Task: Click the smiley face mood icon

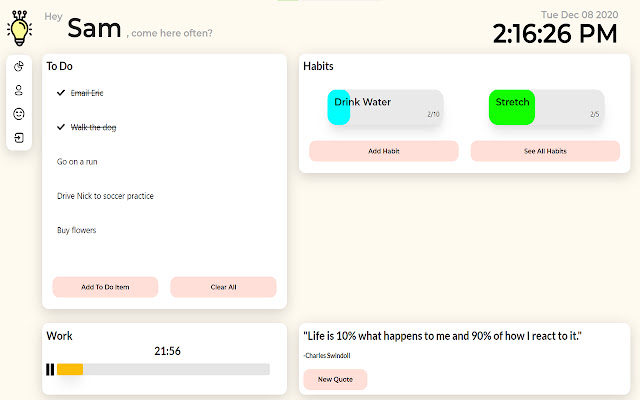Action: 19,114
